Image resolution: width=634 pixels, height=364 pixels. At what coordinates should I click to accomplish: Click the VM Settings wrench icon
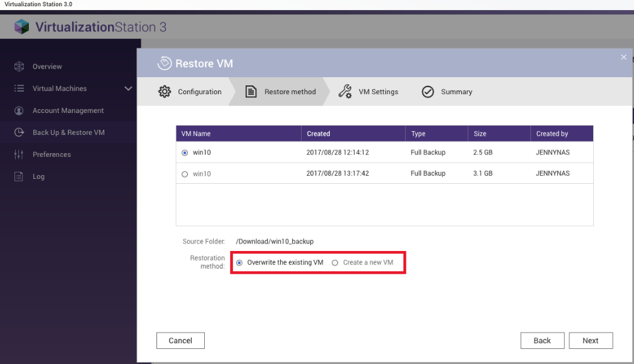(345, 92)
